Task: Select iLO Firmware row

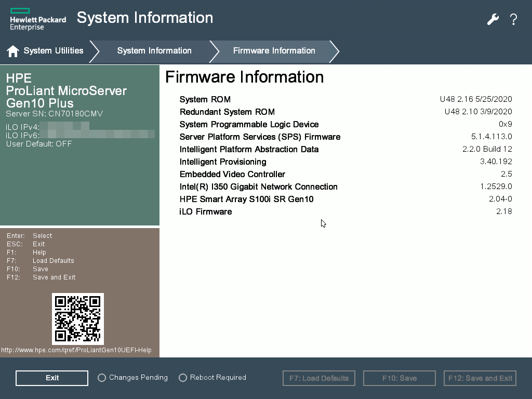Action: point(345,212)
